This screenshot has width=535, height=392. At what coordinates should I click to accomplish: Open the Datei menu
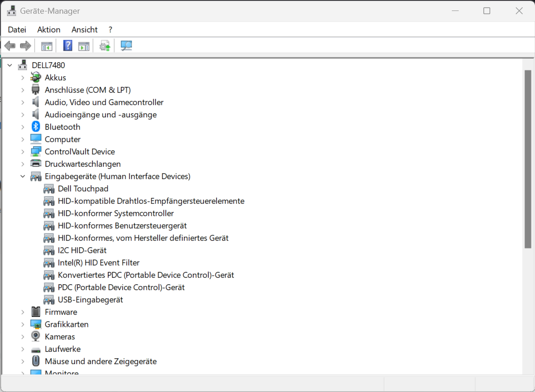tap(17, 30)
